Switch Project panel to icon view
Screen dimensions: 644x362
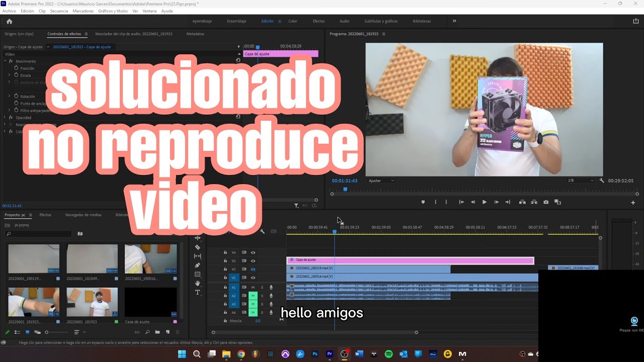click(27, 332)
